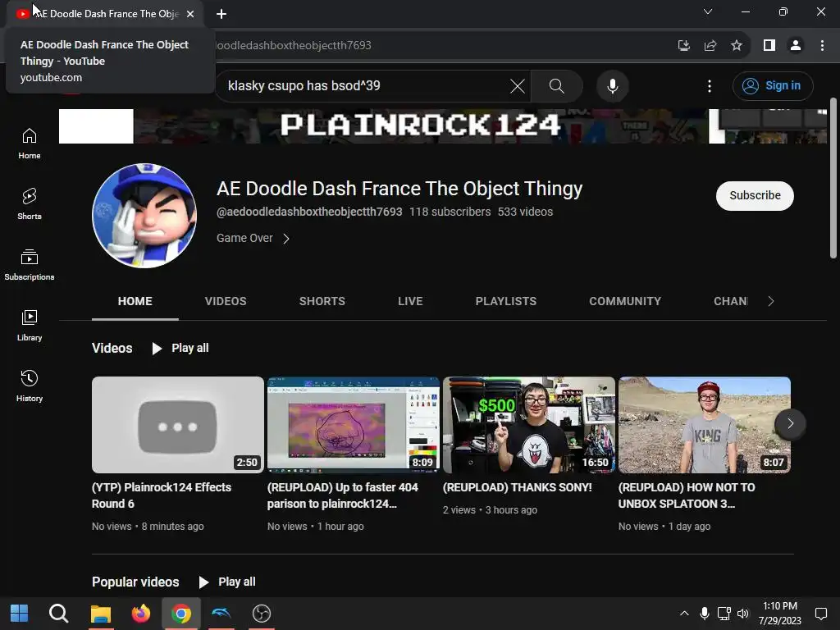This screenshot has width=840, height=630.
Task: Open the tab search chevron in title bar
Action: click(708, 11)
